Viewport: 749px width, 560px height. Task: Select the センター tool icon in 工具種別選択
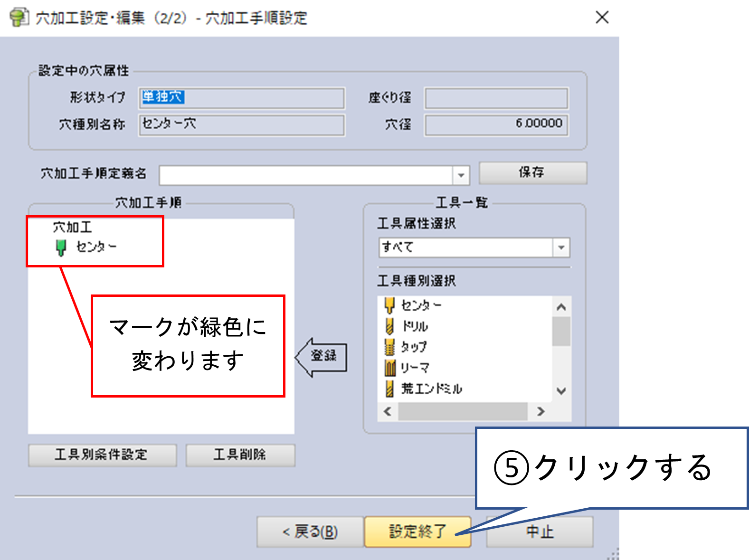(x=389, y=305)
